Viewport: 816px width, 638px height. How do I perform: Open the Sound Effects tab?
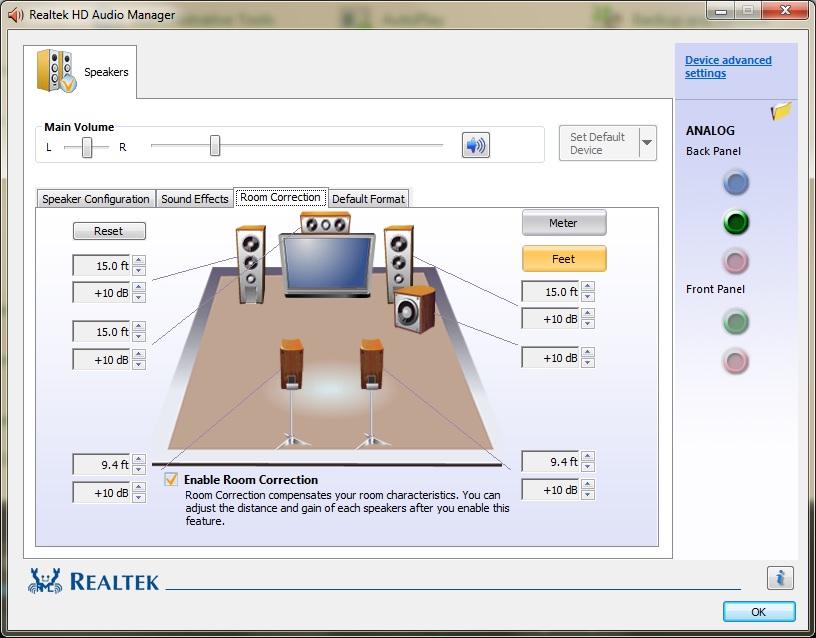195,199
